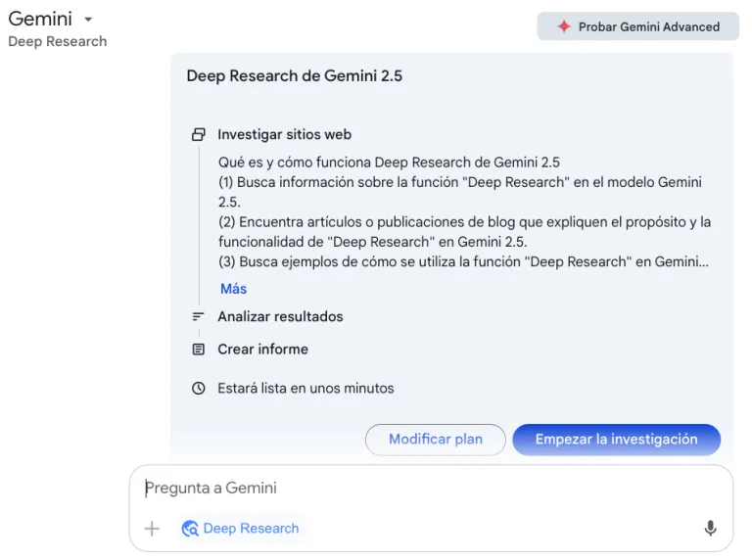Click the Analizar resultados lines icon

198,316
